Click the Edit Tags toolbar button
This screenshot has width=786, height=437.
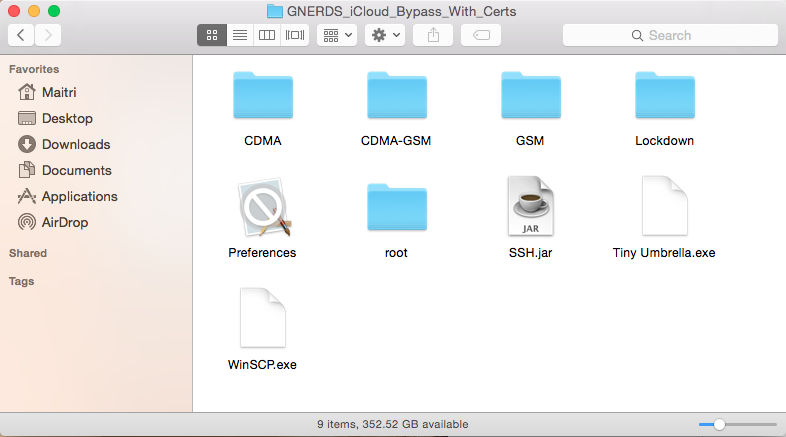pyautogui.click(x=481, y=35)
